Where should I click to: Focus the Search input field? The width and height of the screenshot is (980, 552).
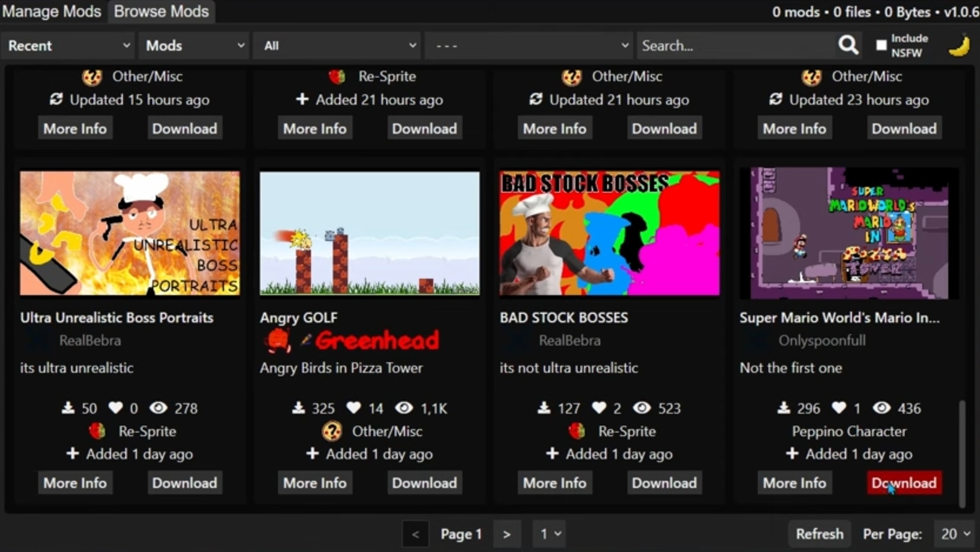736,45
